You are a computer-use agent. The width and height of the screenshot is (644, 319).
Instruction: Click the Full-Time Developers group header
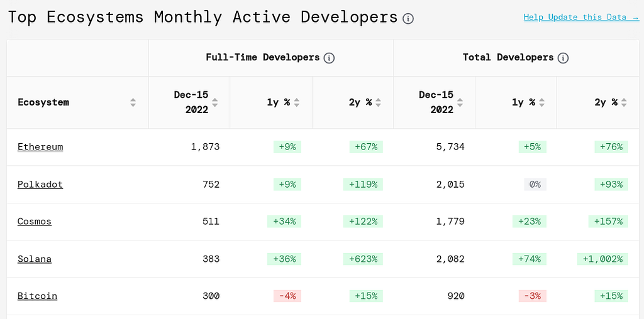click(x=262, y=57)
